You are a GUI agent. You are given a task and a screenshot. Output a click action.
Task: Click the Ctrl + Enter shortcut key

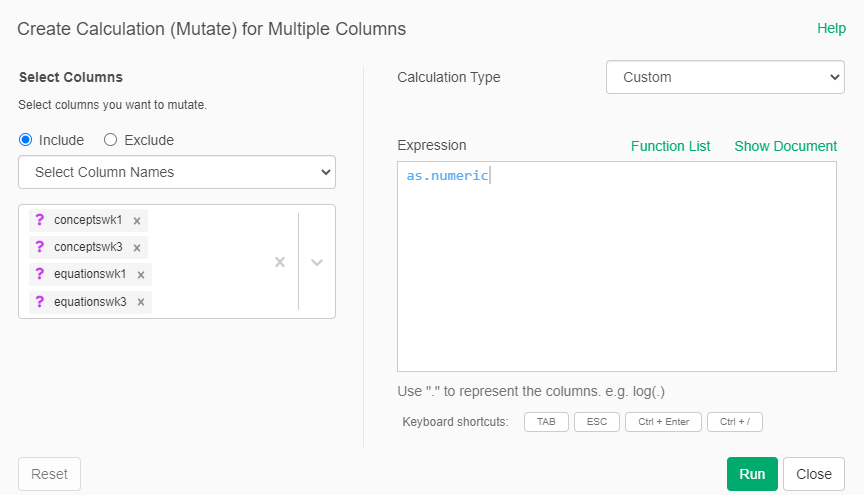663,422
